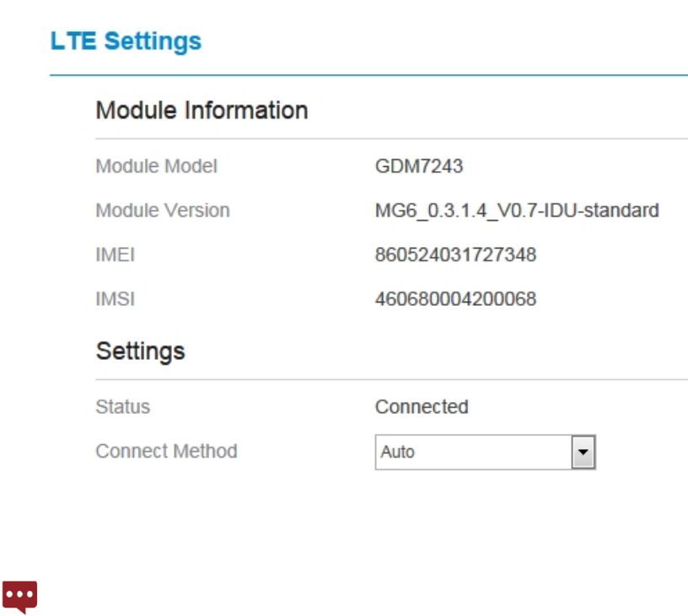The image size is (688, 616).
Task: Click the IMSI label
Action: [116, 299]
